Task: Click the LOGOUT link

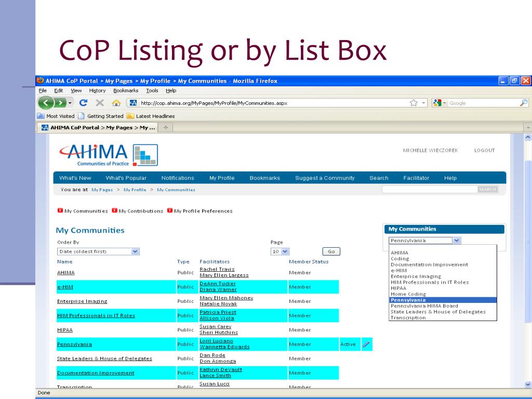Action: click(485, 150)
